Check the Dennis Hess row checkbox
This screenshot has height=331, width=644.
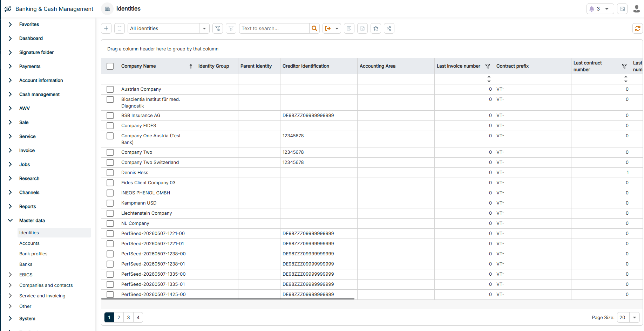tap(110, 173)
